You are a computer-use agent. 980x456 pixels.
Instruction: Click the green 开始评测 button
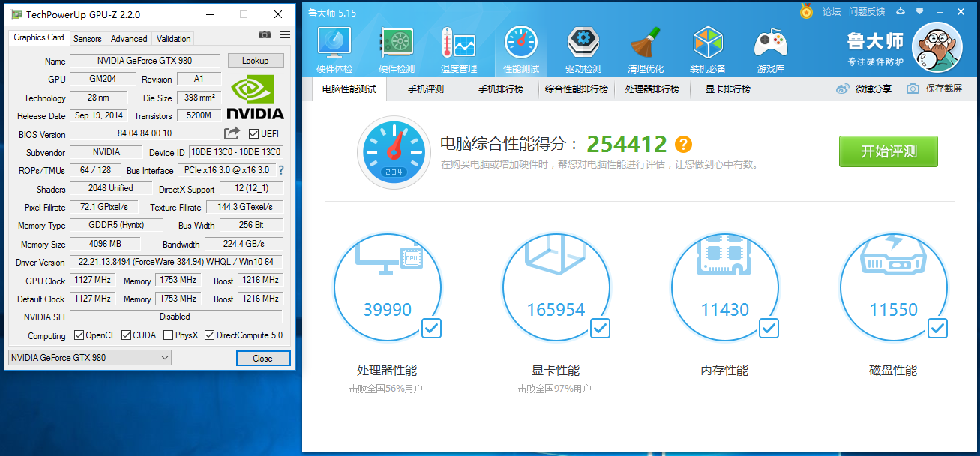point(889,151)
